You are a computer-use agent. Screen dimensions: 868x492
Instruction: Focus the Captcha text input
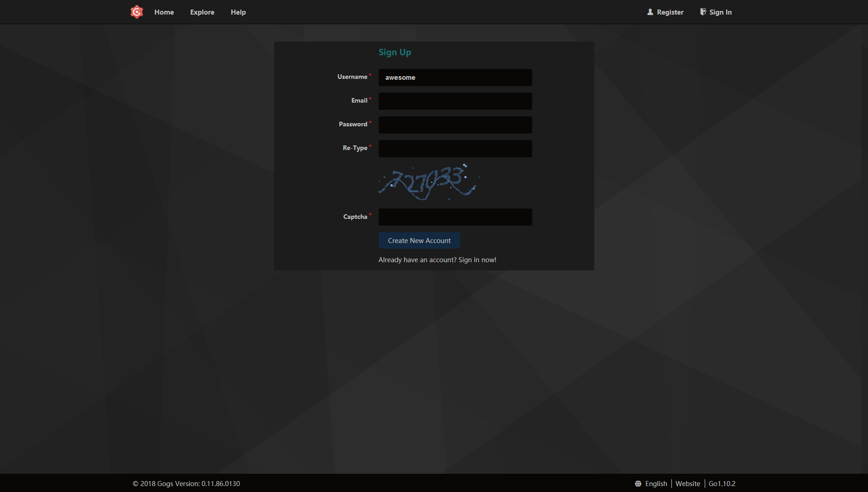point(455,217)
